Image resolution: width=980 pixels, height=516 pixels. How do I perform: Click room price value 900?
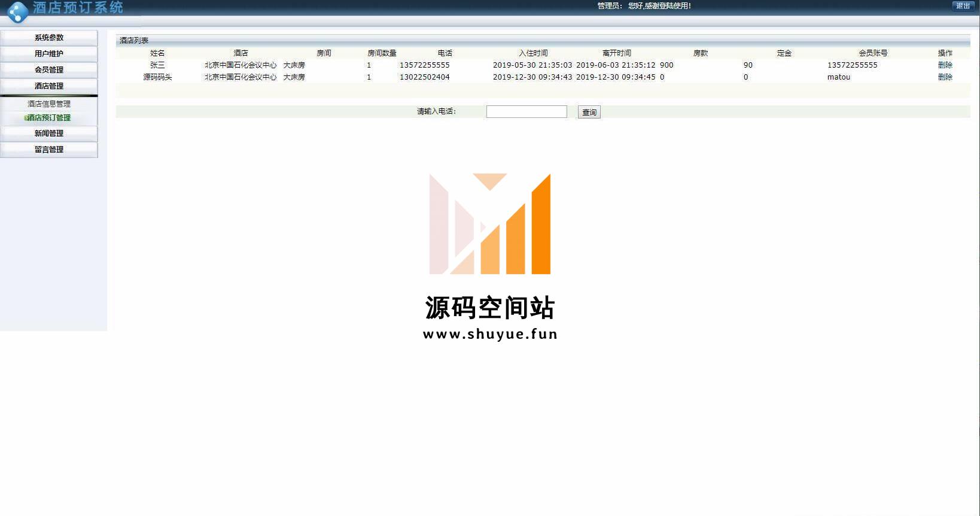point(666,65)
